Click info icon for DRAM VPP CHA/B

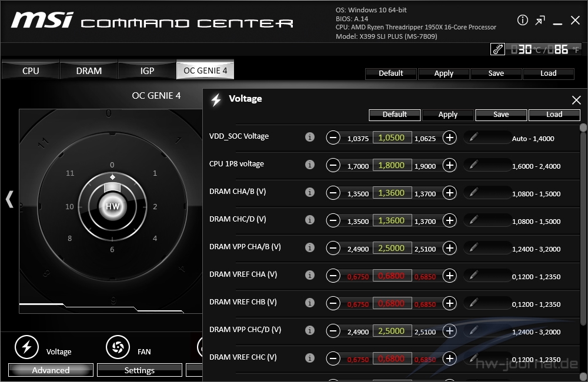tap(310, 247)
